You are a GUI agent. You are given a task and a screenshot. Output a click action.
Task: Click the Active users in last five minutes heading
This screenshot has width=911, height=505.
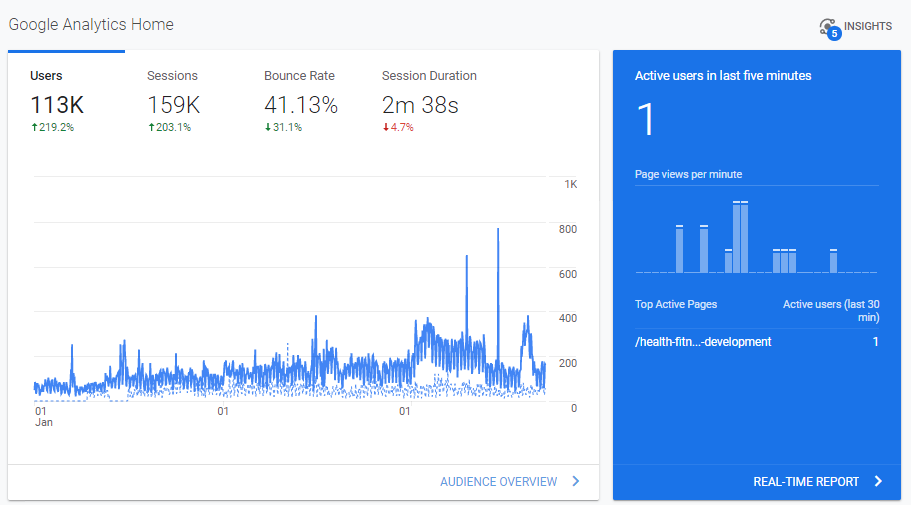click(x=723, y=76)
